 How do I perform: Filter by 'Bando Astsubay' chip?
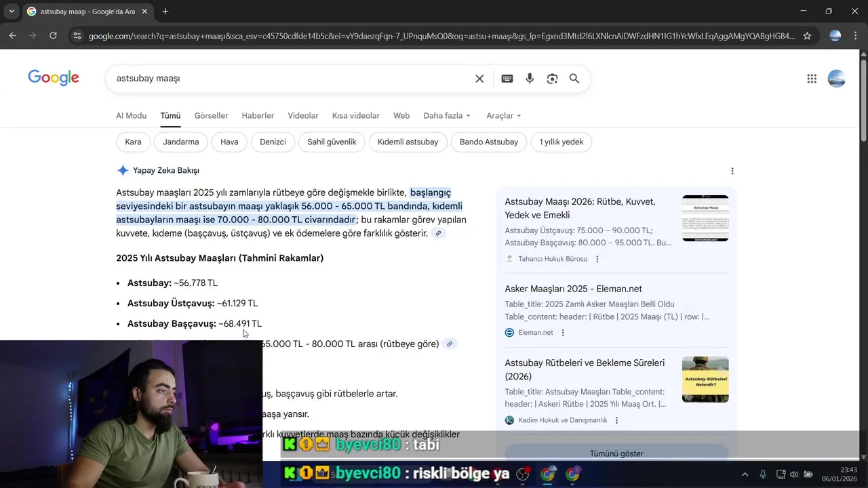[489, 142]
